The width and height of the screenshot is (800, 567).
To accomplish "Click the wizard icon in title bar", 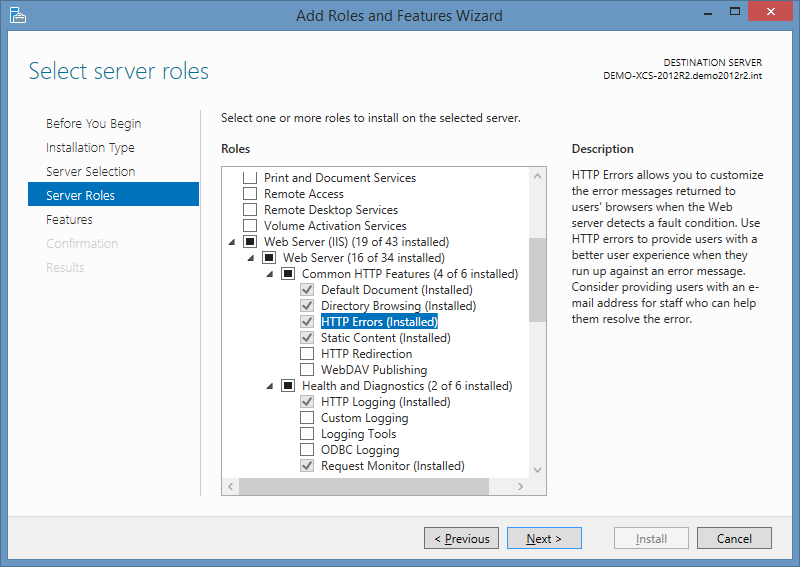I will click(x=17, y=15).
